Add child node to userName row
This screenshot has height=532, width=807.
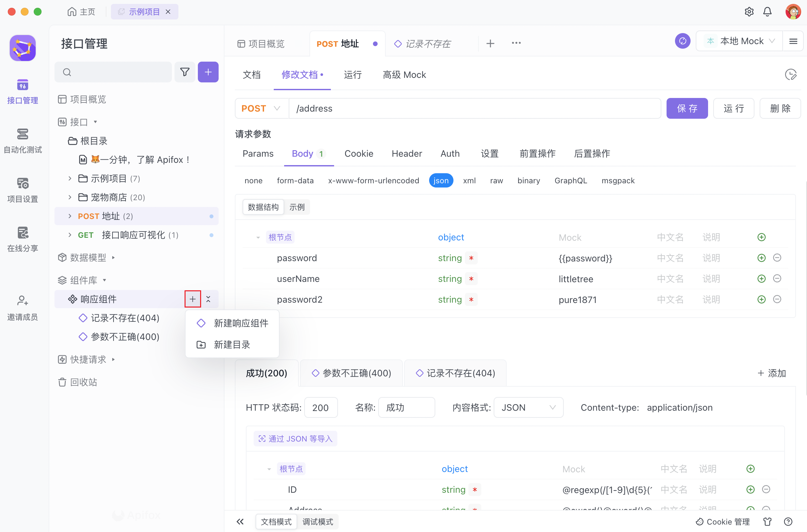761,279
